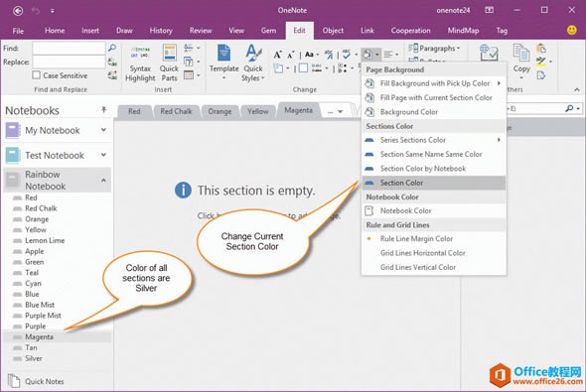Click the decrease font size icon
Screen dimensions: 586x392
(291, 55)
